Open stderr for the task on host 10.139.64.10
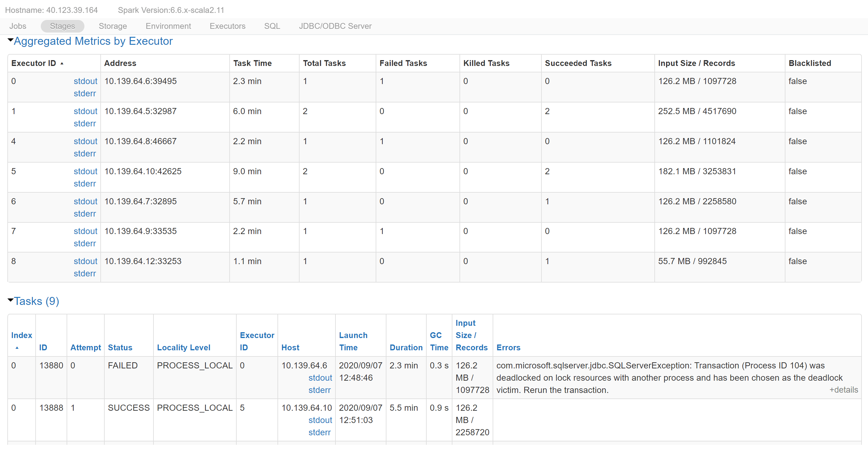Screen dimensions: 868x450 click(x=319, y=432)
